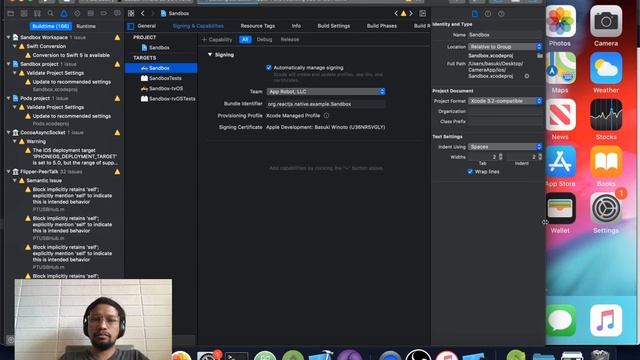Collapse Swift Conversion group
Image resolution: width=640 pixels, height=360 pixels.
pyautogui.click(x=15, y=46)
